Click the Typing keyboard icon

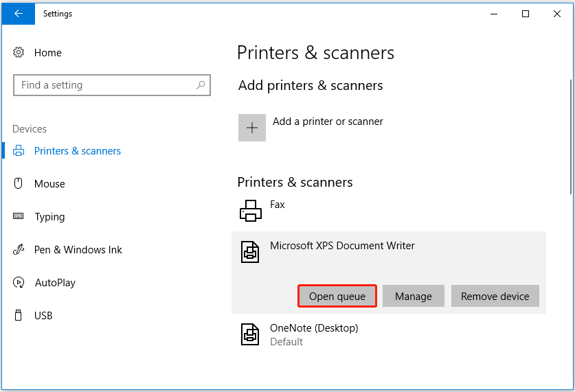pyautogui.click(x=19, y=216)
